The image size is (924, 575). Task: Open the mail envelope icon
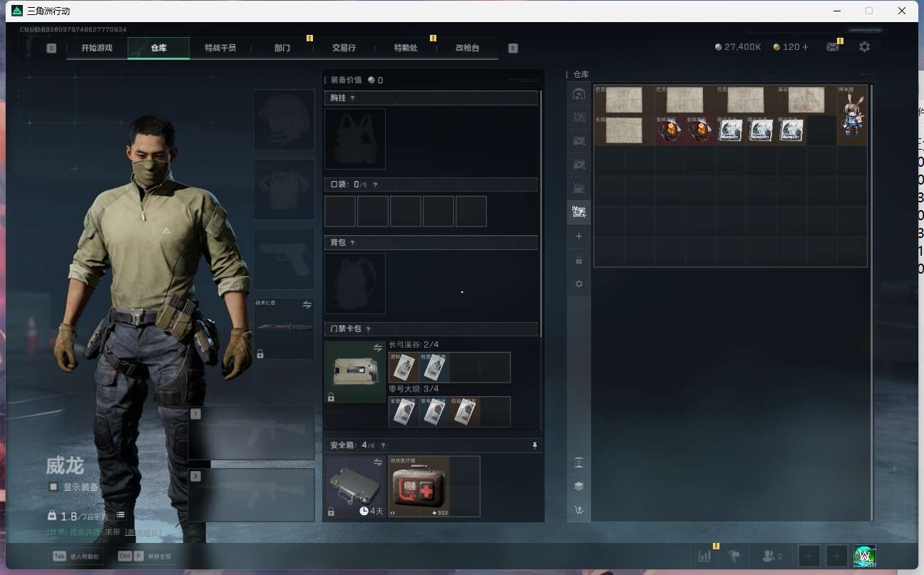pos(832,47)
